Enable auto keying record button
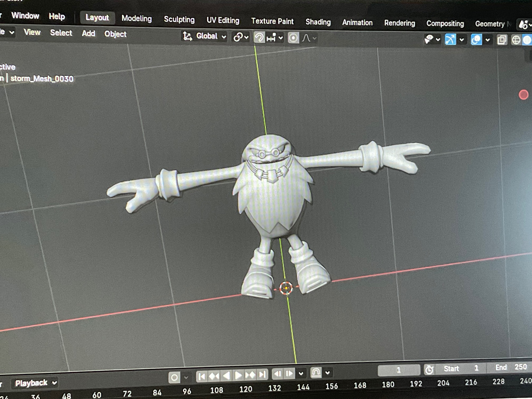Viewport: 532px width, 399px height. pos(174,377)
